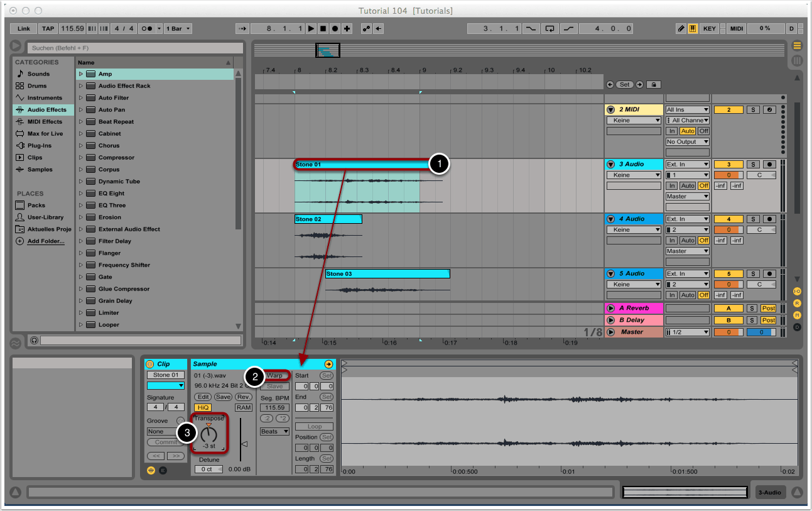Click the Follow arrow button
The image size is (812, 511).
(x=242, y=28)
